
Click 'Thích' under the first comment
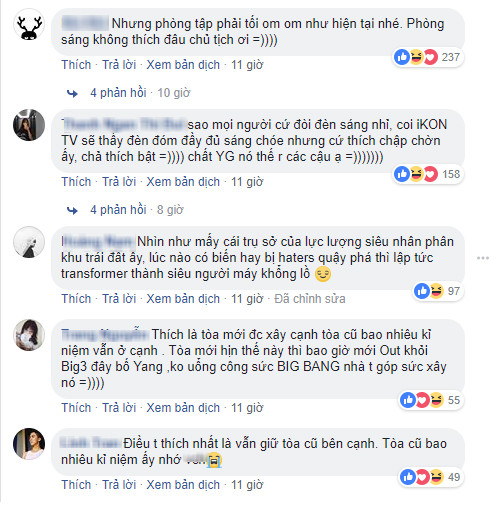click(x=76, y=65)
